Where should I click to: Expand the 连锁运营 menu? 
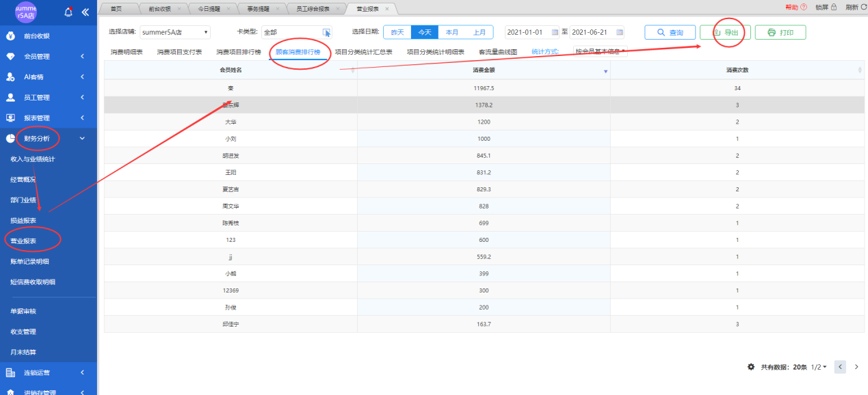(x=82, y=372)
